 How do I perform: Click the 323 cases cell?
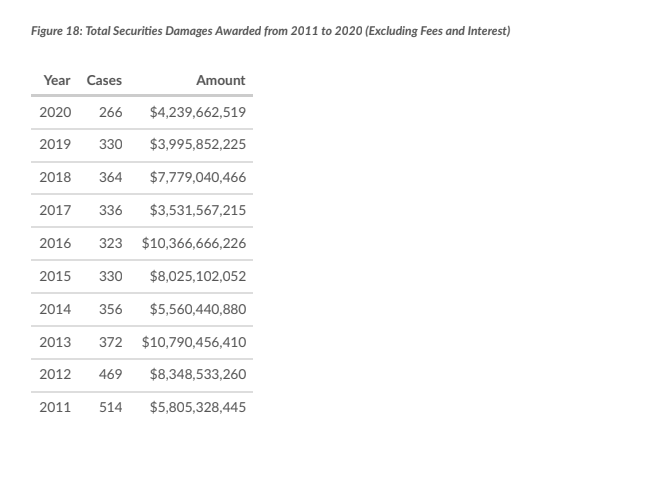pyautogui.click(x=111, y=244)
